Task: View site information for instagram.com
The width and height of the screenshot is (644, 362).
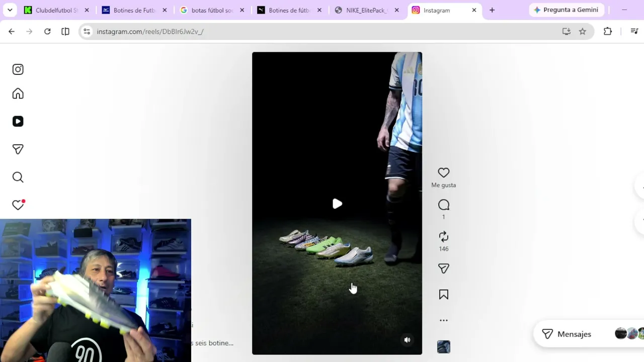Action: pos(87,31)
